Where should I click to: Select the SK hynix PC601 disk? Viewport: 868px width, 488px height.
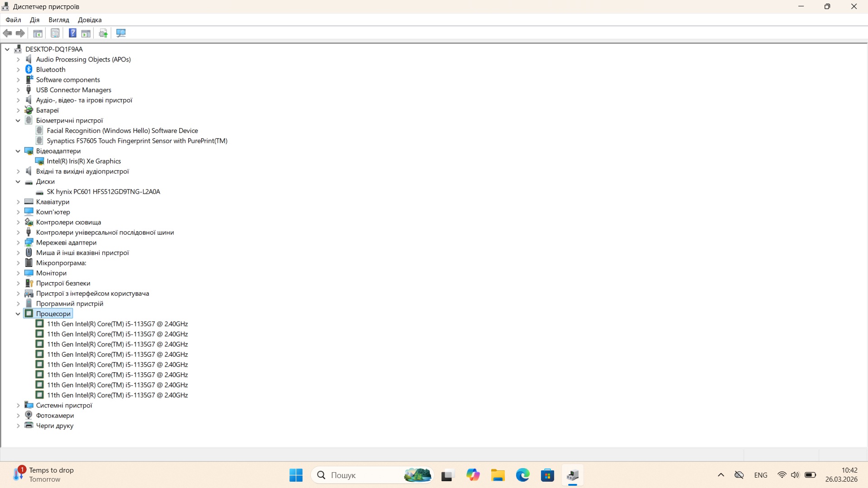[x=103, y=192]
